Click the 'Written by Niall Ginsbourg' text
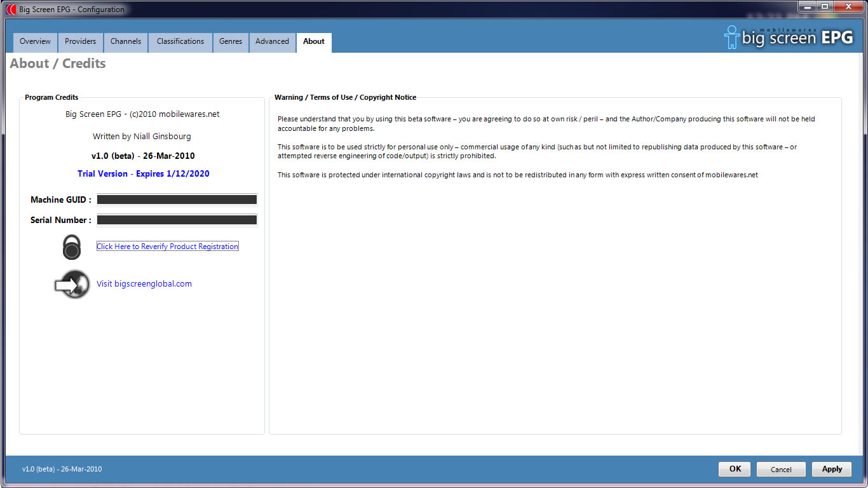Viewport: 868px width, 488px height. (x=142, y=137)
